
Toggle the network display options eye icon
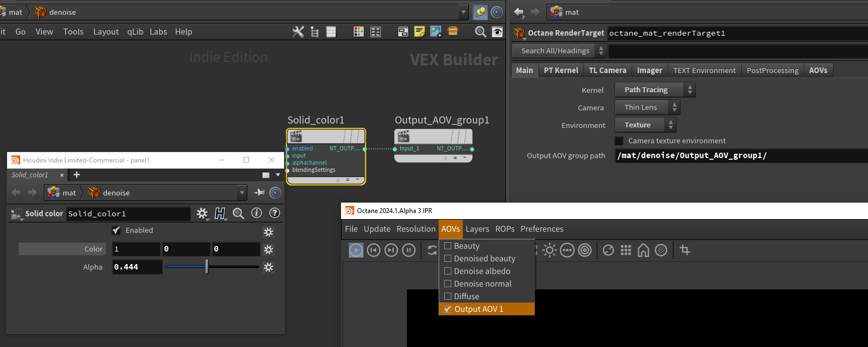coord(497,32)
